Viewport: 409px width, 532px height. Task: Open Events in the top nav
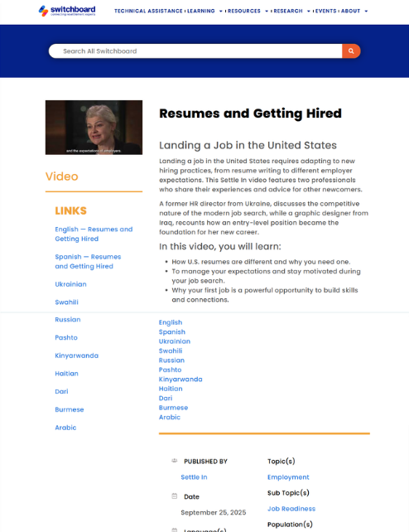point(325,12)
